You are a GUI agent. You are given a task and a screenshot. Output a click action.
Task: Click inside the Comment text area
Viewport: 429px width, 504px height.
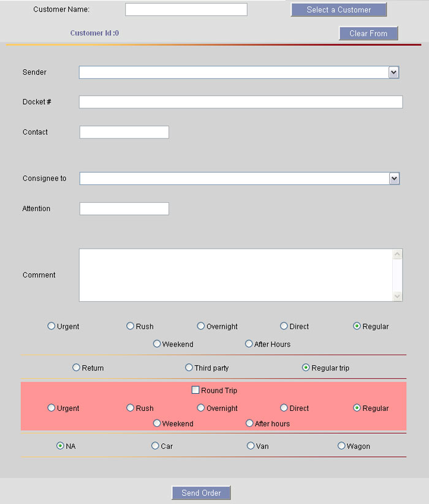(x=236, y=275)
